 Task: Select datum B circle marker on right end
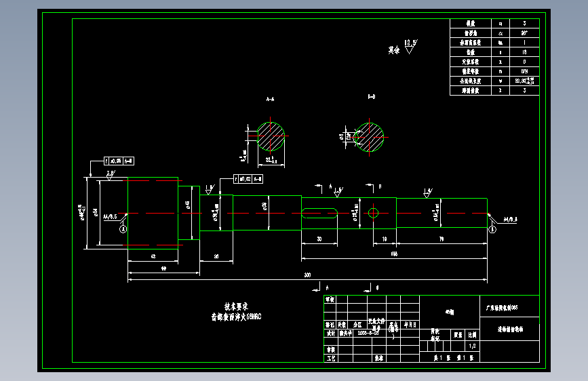click(x=492, y=229)
